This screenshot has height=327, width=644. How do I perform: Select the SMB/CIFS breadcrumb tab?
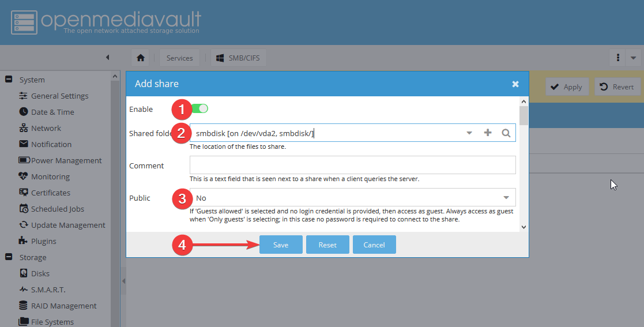click(x=239, y=58)
